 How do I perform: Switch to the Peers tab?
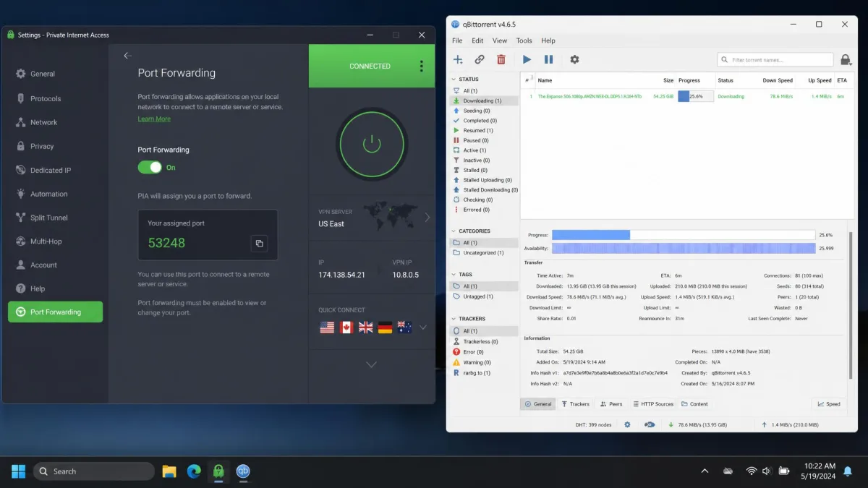pyautogui.click(x=611, y=404)
